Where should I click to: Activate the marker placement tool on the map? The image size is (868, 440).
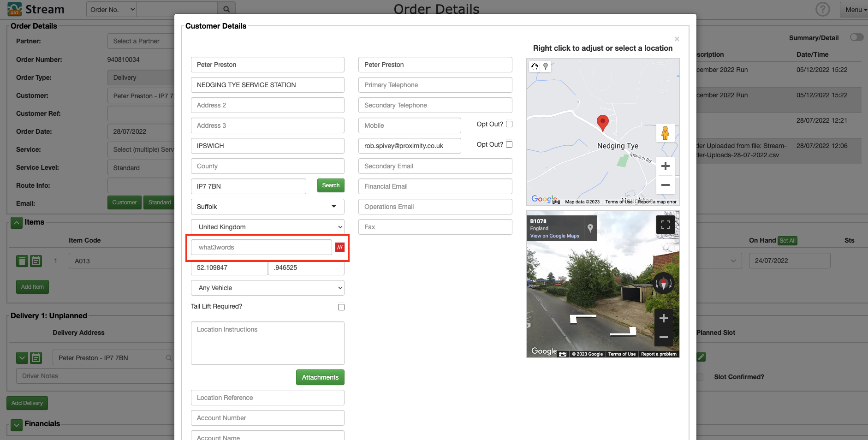coord(546,66)
